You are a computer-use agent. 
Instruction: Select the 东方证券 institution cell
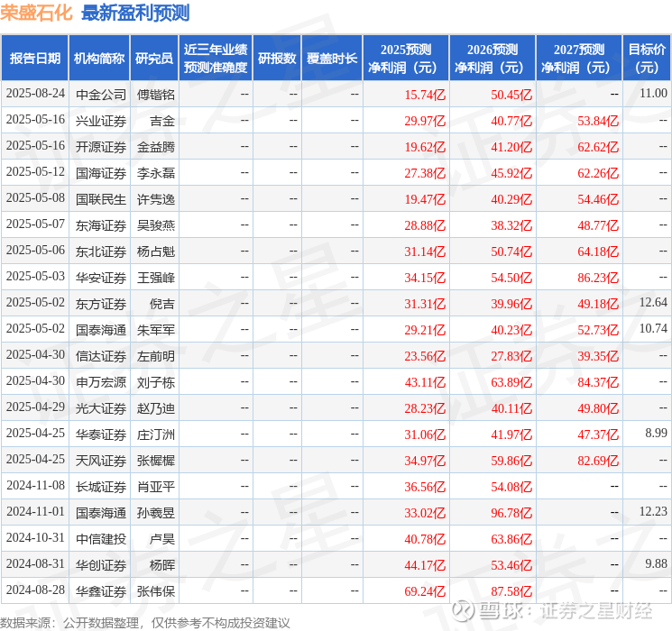101,304
